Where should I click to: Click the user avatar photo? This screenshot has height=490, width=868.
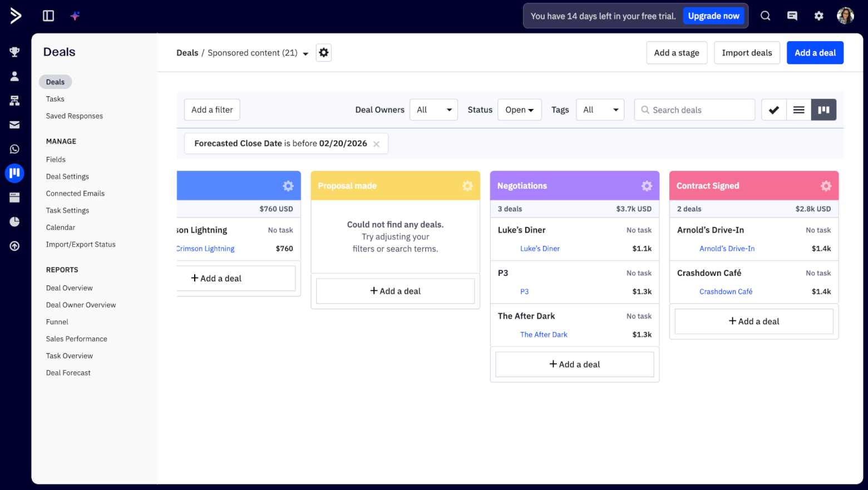(x=845, y=16)
